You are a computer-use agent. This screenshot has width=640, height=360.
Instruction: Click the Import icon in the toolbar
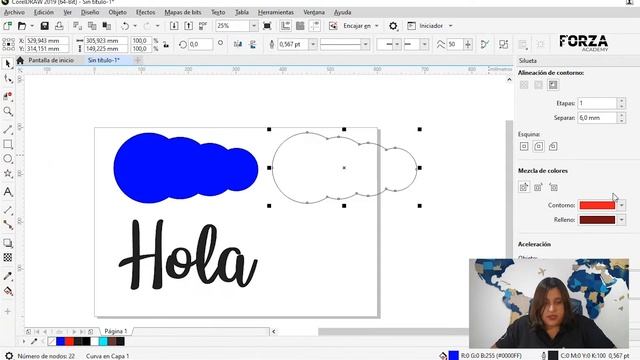174,26
